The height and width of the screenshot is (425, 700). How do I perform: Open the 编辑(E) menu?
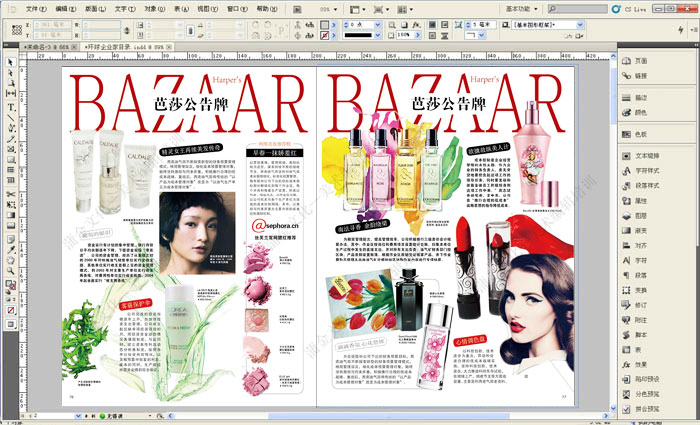pyautogui.click(x=66, y=9)
